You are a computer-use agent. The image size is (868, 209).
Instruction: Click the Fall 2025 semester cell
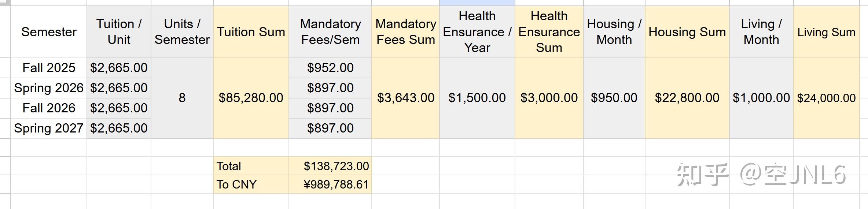49,68
